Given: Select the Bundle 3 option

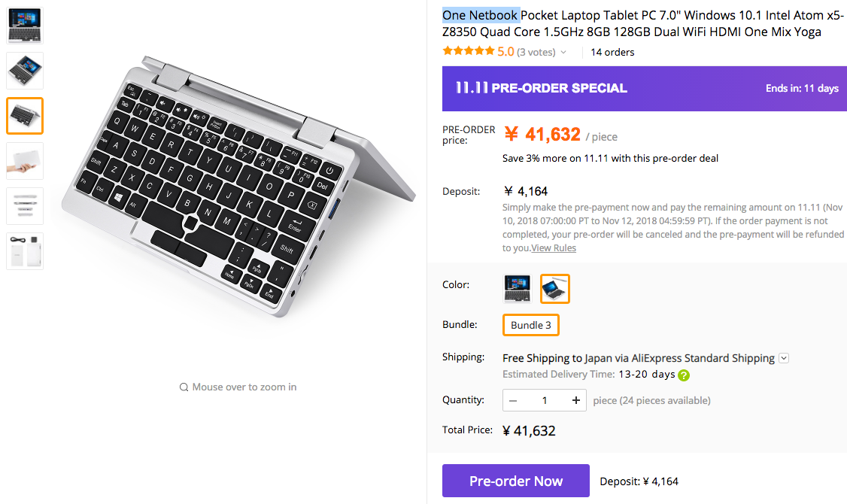Looking at the screenshot, I should (x=530, y=324).
